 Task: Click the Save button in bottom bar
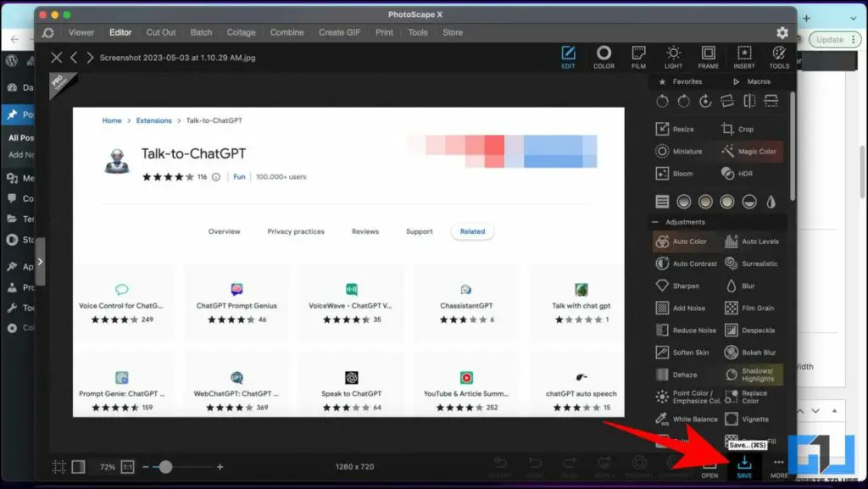coord(744,467)
